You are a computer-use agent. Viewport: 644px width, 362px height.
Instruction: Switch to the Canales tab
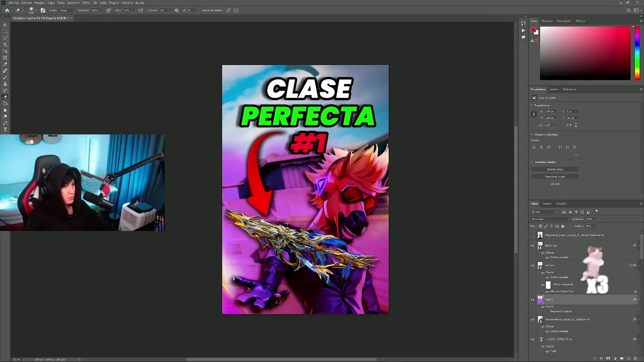click(x=547, y=204)
